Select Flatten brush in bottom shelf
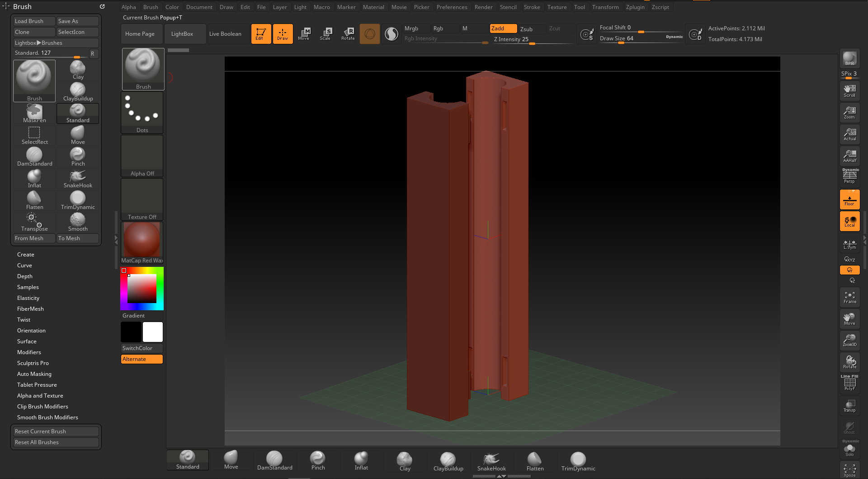868x479 pixels. click(535, 461)
